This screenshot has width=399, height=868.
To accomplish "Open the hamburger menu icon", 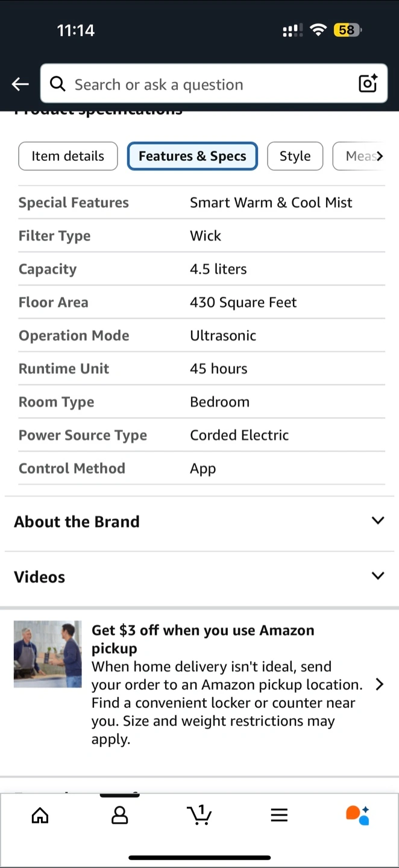I will [279, 816].
